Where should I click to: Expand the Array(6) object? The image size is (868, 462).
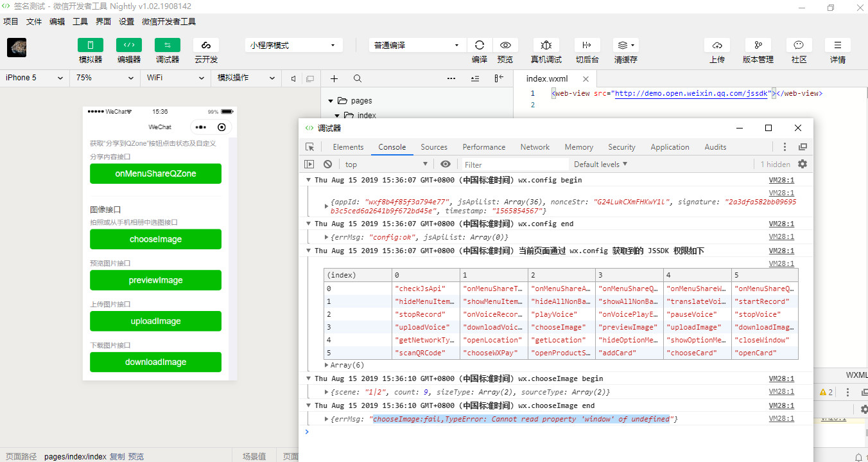327,365
